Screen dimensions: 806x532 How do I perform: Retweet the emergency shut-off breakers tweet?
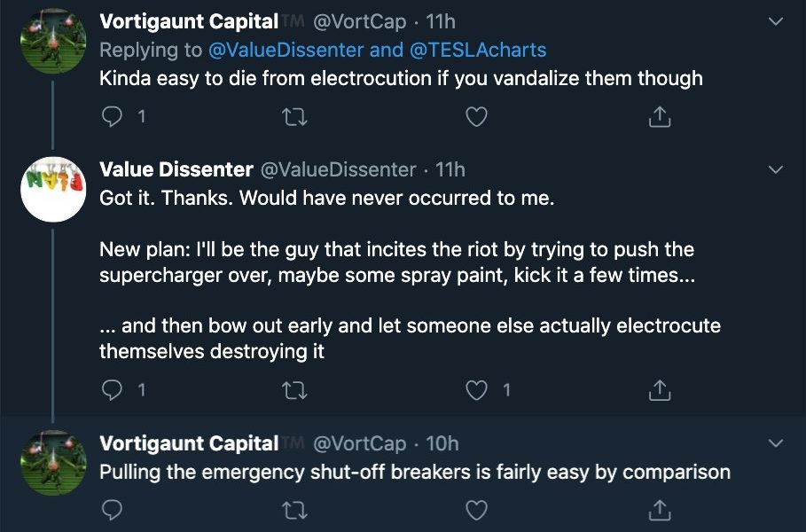click(x=295, y=511)
